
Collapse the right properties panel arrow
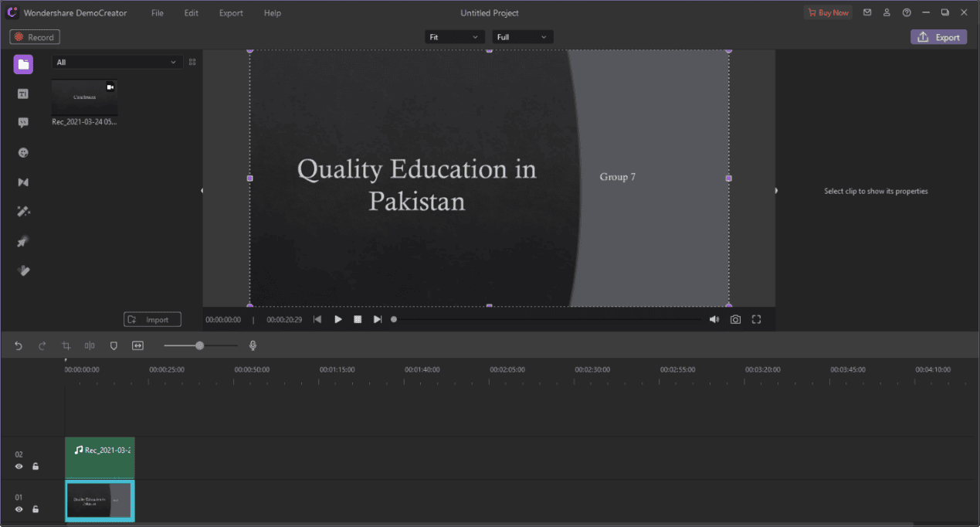point(776,191)
